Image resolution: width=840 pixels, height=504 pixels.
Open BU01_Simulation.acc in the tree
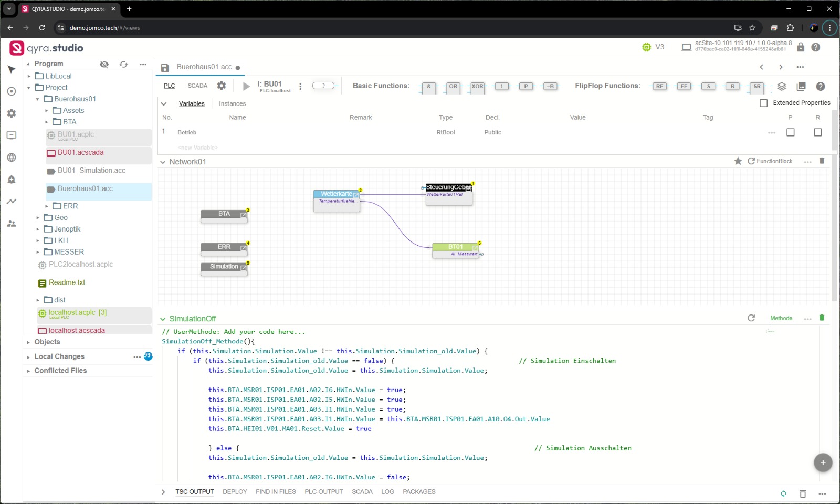coord(91,171)
